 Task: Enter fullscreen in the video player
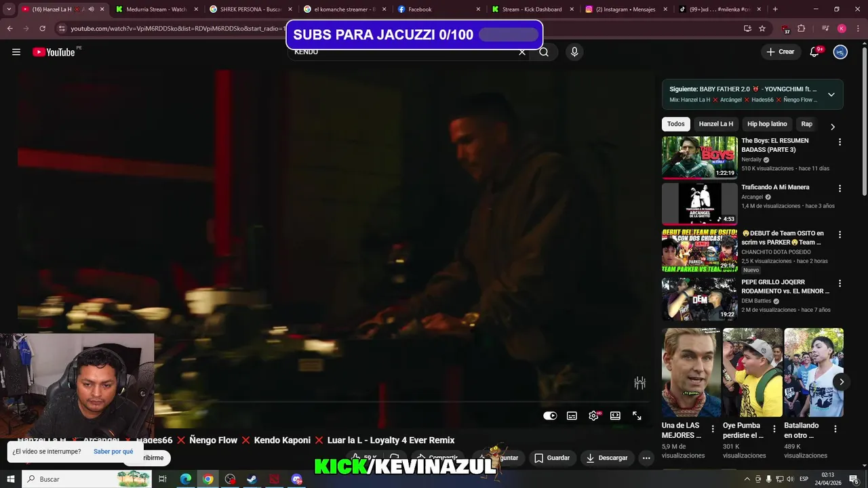(637, 415)
